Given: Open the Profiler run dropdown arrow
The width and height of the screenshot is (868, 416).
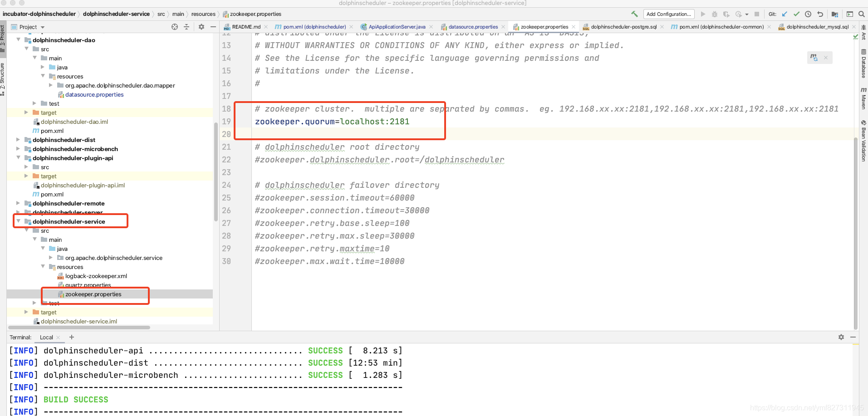Looking at the screenshot, I should [747, 15].
